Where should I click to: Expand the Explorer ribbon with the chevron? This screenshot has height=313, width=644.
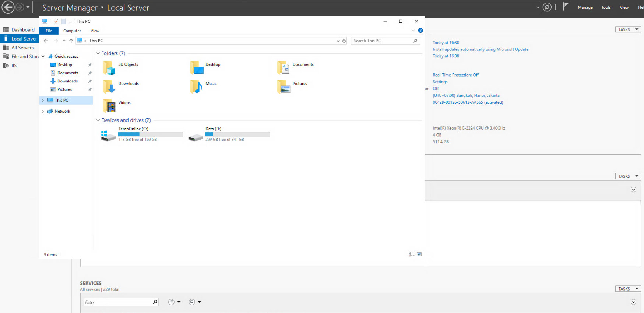(x=413, y=31)
